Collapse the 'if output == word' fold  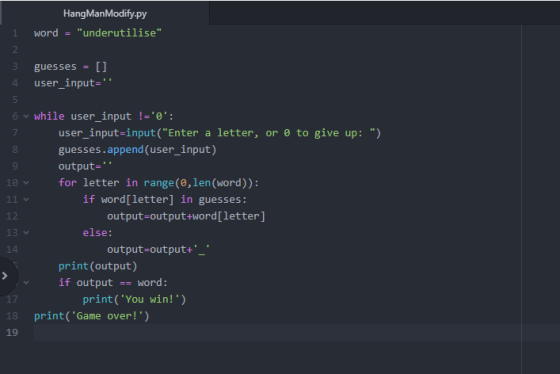26,283
